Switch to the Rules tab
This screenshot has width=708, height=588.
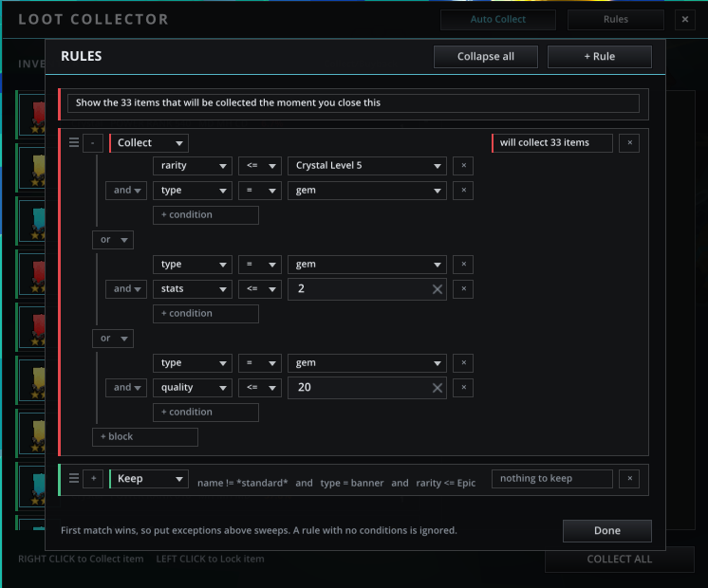pos(615,19)
